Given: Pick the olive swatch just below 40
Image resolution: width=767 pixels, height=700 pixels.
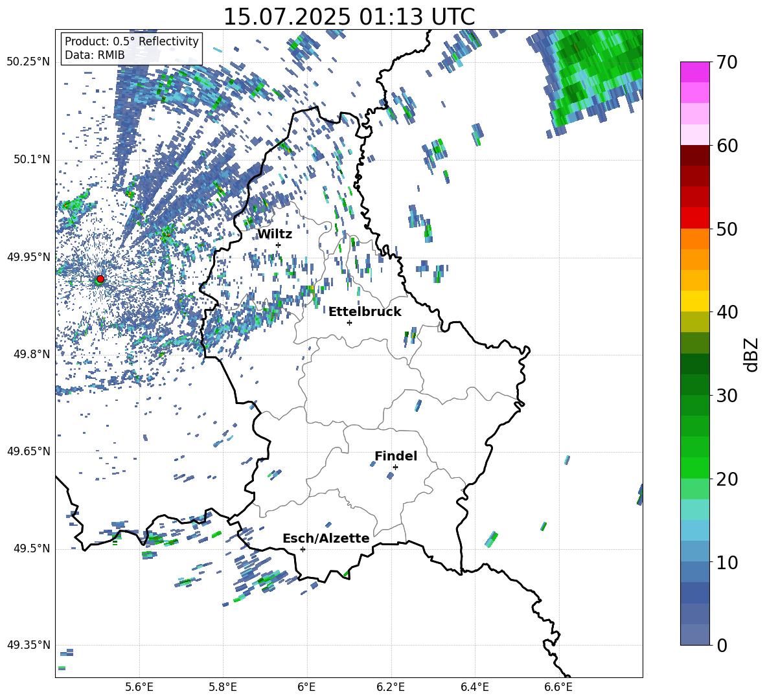Looking at the screenshot, I should (x=694, y=322).
